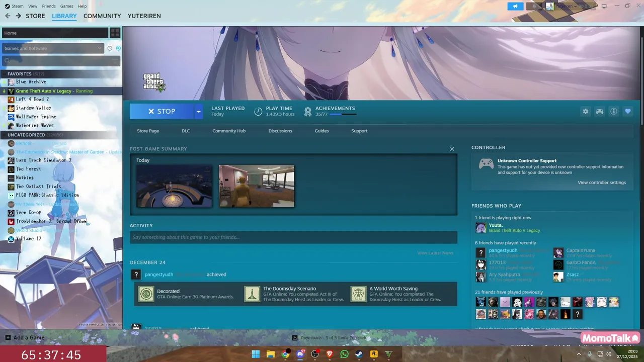
Task: Go to the STORE tab
Action: click(x=35, y=16)
